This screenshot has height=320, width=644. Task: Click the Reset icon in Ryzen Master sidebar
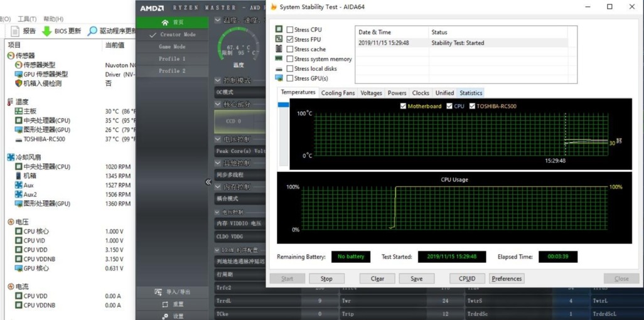point(165,304)
